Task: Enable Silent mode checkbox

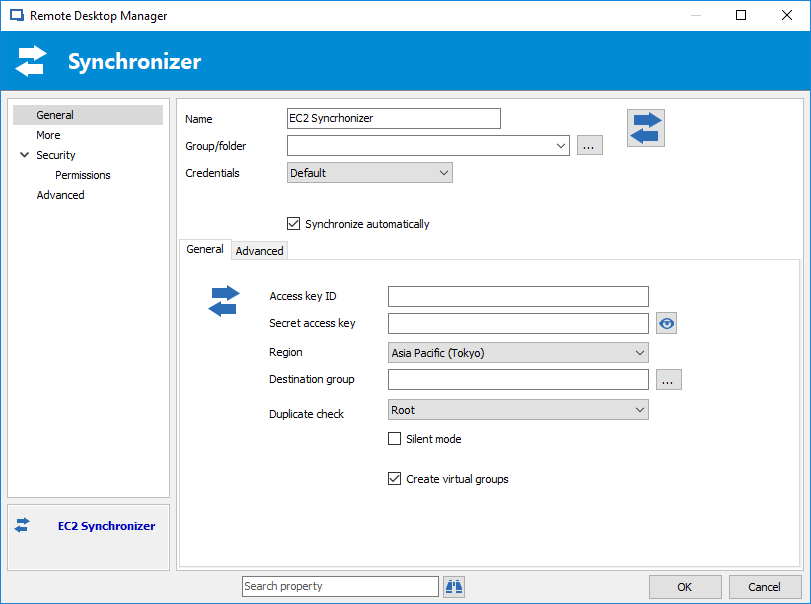Action: click(394, 439)
